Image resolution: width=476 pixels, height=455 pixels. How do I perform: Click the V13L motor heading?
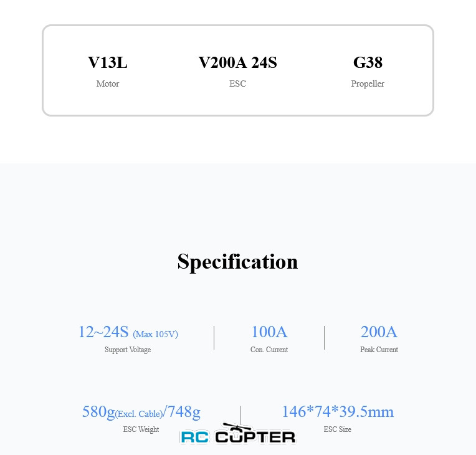[x=108, y=62]
